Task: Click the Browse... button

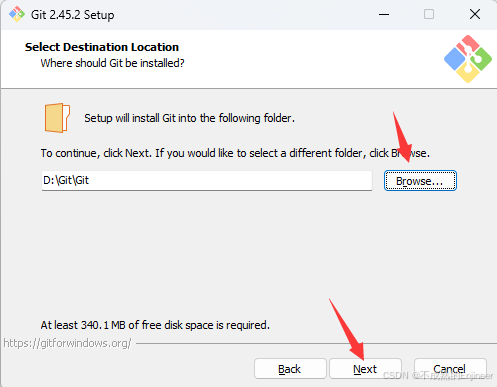Action: point(420,181)
